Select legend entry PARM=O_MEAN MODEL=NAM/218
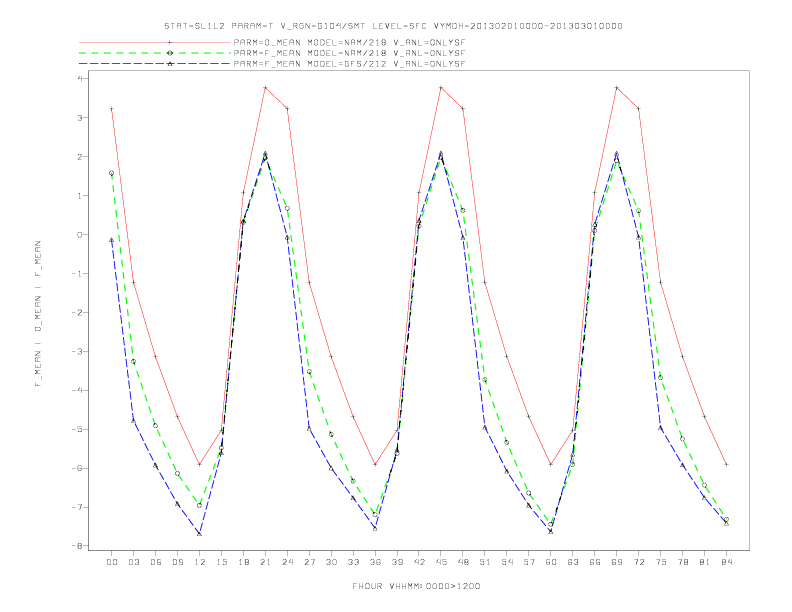792x612 pixels. (x=349, y=42)
